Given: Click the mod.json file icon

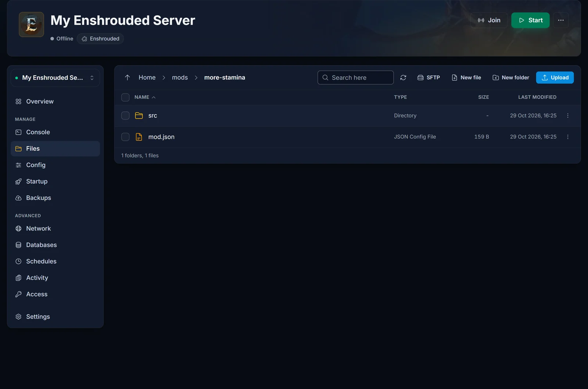Looking at the screenshot, I should tap(139, 137).
